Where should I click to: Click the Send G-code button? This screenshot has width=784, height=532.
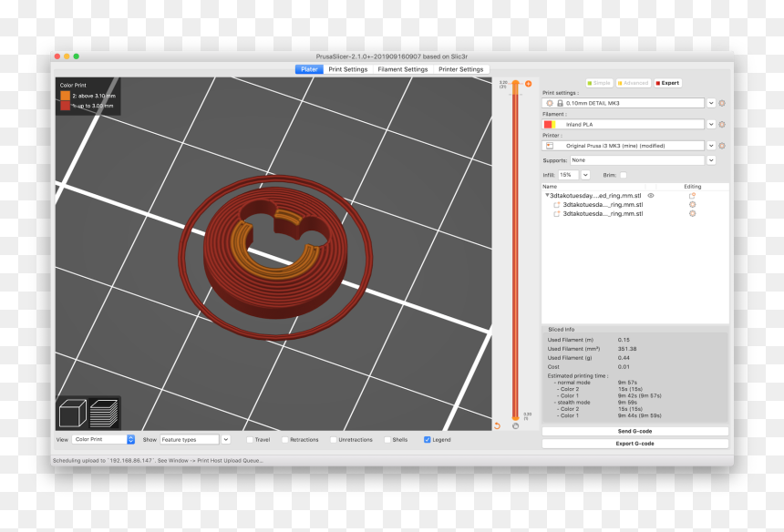tap(635, 431)
